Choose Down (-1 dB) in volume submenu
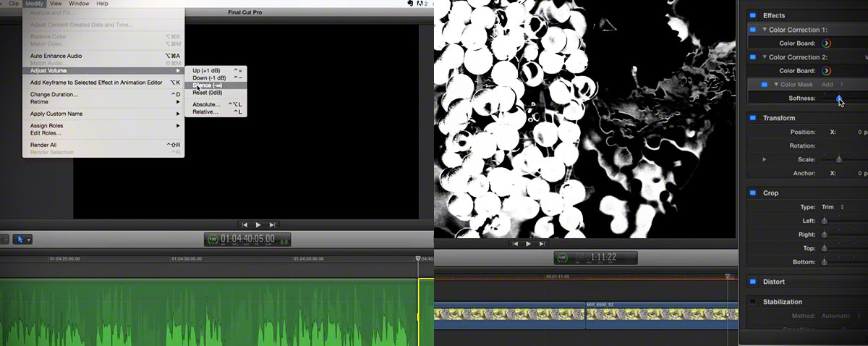The height and width of the screenshot is (346, 868). coord(216,77)
